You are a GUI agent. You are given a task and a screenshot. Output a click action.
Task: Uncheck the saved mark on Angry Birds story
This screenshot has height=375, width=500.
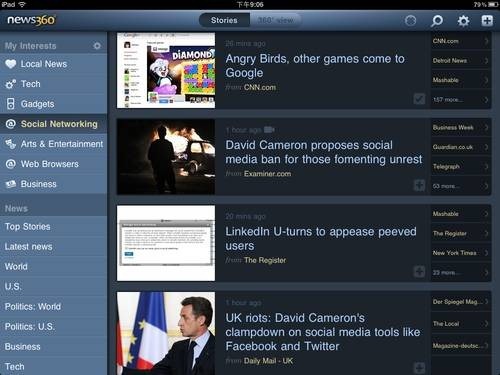click(x=419, y=99)
